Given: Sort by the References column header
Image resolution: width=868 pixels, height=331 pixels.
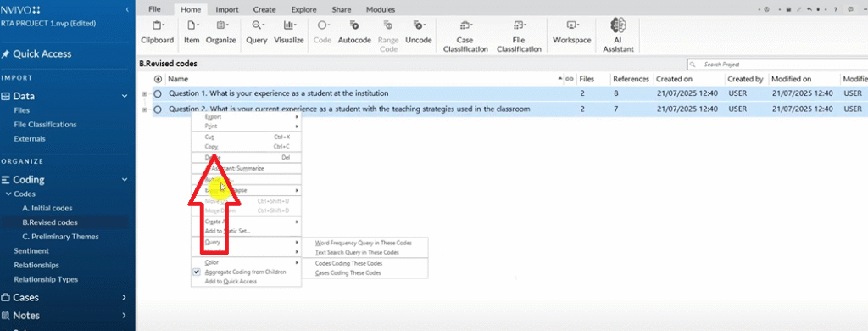Looking at the screenshot, I should click(x=631, y=79).
